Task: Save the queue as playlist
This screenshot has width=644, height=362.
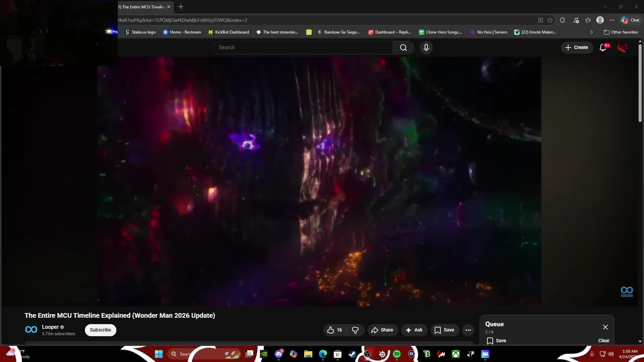Action: pyautogui.click(x=497, y=340)
